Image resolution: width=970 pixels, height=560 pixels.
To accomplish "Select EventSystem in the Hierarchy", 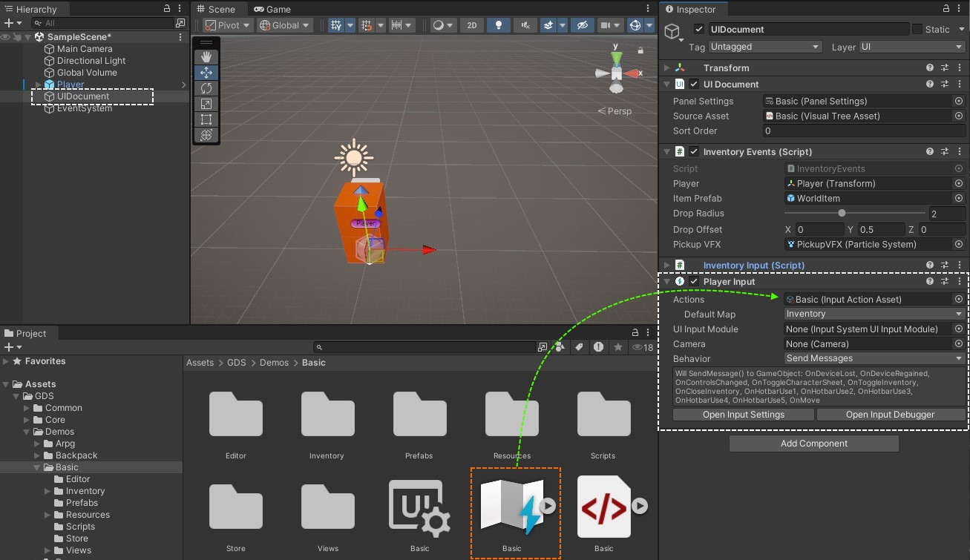I will point(84,108).
